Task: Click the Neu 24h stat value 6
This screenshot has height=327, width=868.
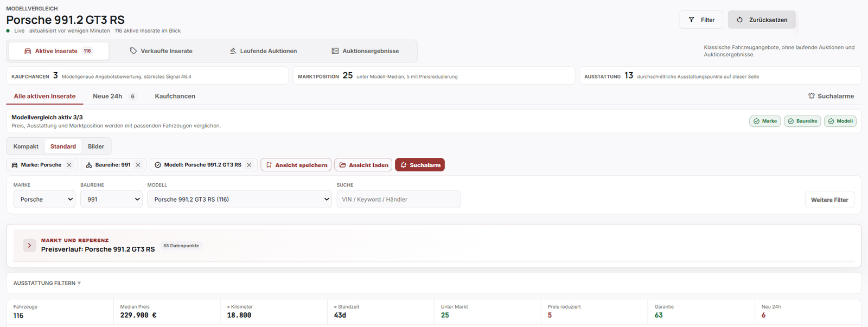Action: (763, 315)
